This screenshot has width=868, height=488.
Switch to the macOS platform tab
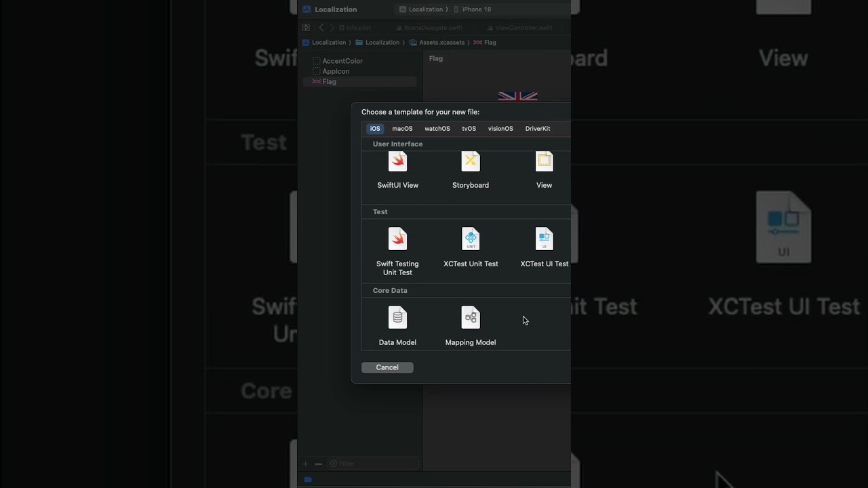click(x=402, y=129)
